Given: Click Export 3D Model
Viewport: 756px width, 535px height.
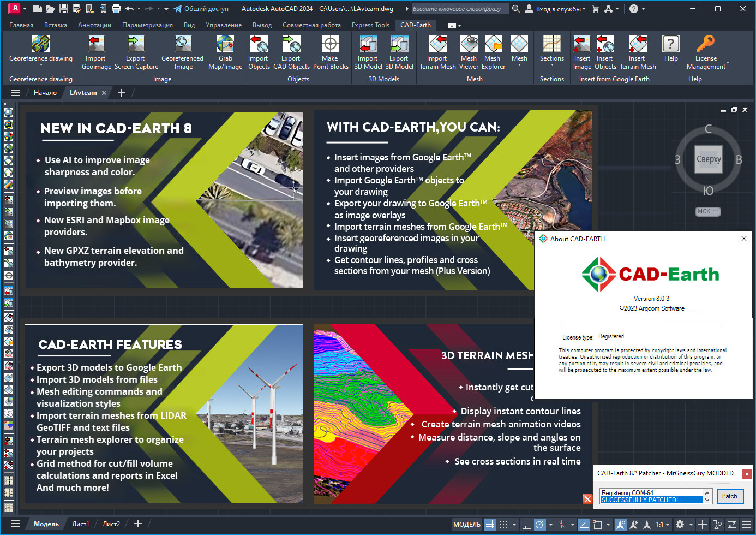Looking at the screenshot, I should click(x=399, y=52).
